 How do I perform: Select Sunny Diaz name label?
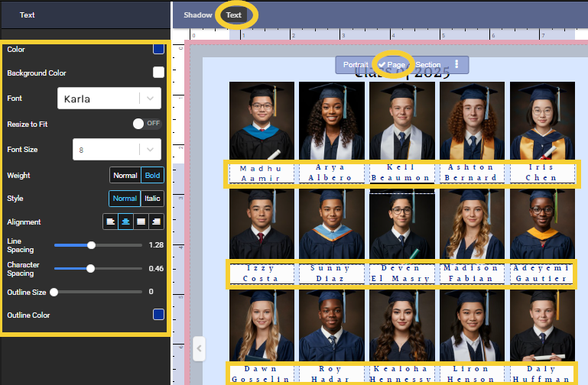pos(332,273)
